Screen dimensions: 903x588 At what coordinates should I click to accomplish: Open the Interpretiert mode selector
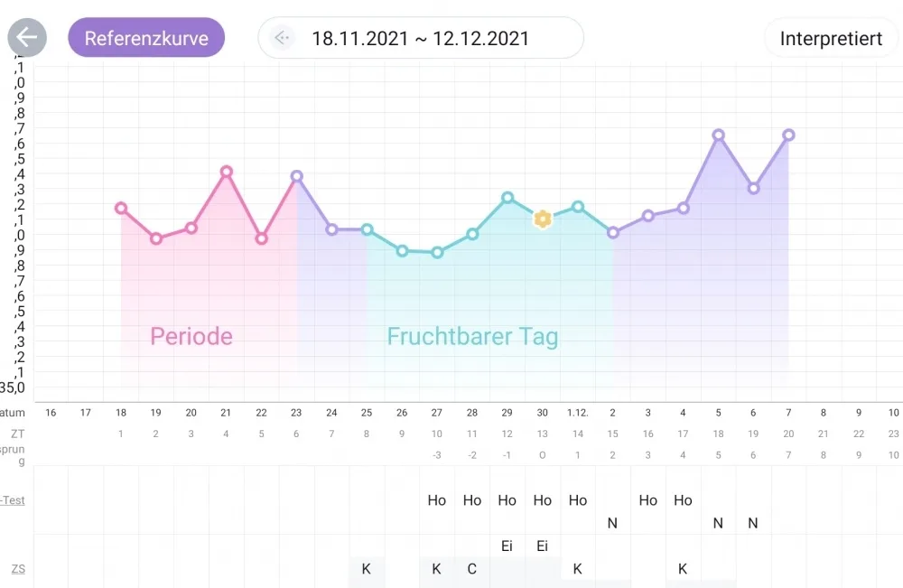tap(831, 38)
